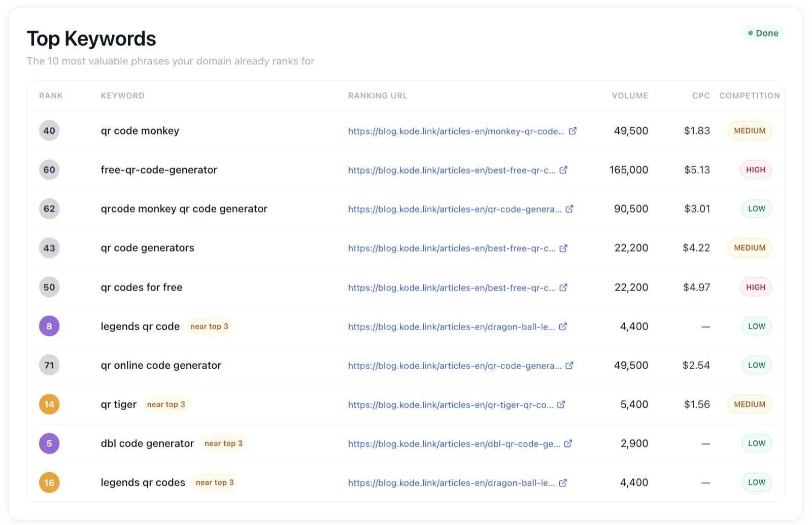Click the volume value 165,000

tap(629, 170)
